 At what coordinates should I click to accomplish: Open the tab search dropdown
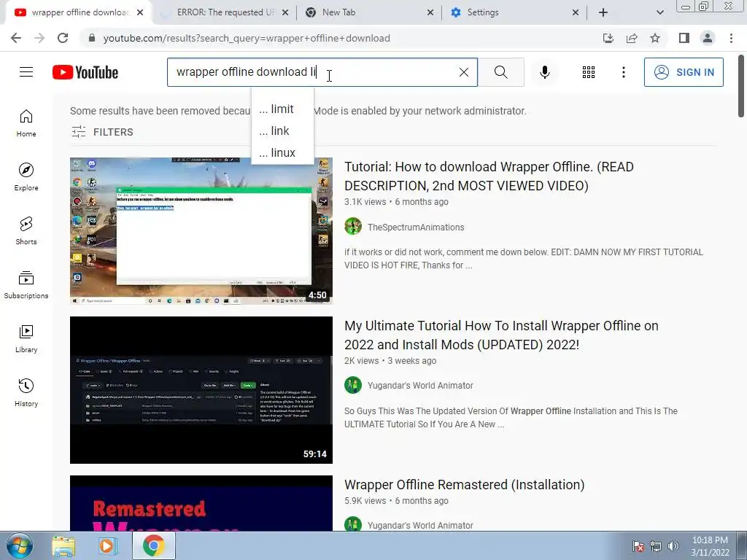(x=659, y=12)
